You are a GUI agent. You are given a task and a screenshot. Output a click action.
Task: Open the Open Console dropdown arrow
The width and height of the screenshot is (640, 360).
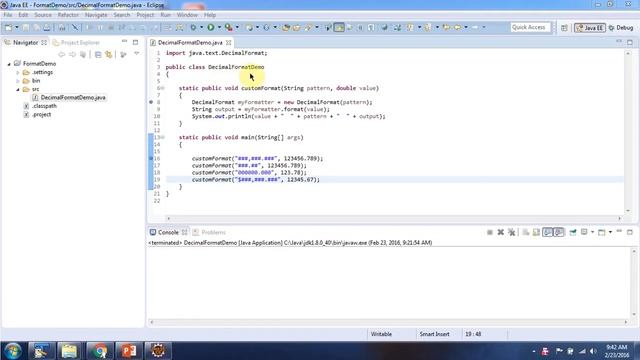(x=610, y=232)
